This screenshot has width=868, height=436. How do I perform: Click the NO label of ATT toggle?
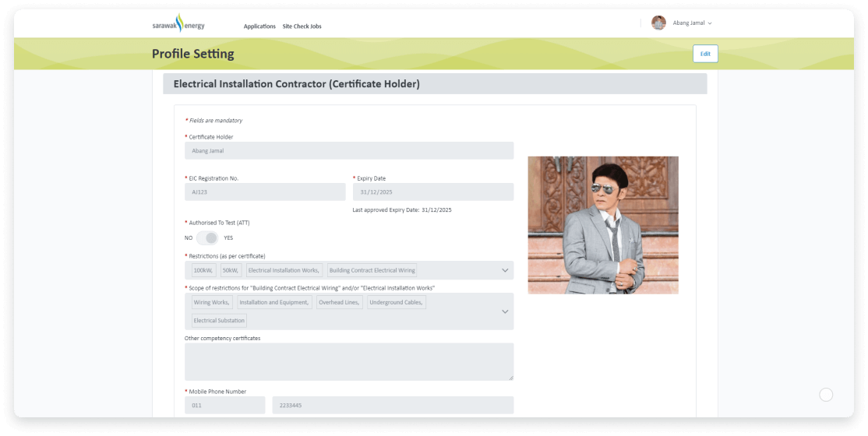pyautogui.click(x=189, y=238)
